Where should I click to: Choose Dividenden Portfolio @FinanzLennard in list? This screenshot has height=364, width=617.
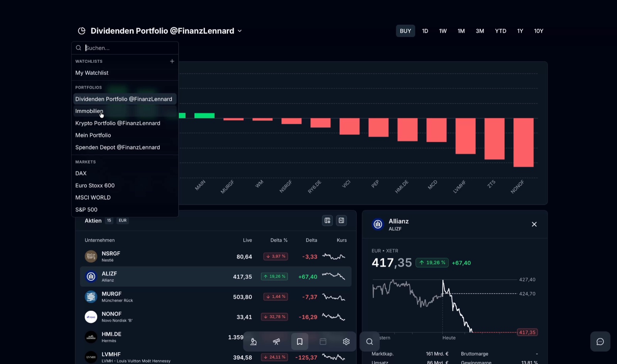click(125, 99)
